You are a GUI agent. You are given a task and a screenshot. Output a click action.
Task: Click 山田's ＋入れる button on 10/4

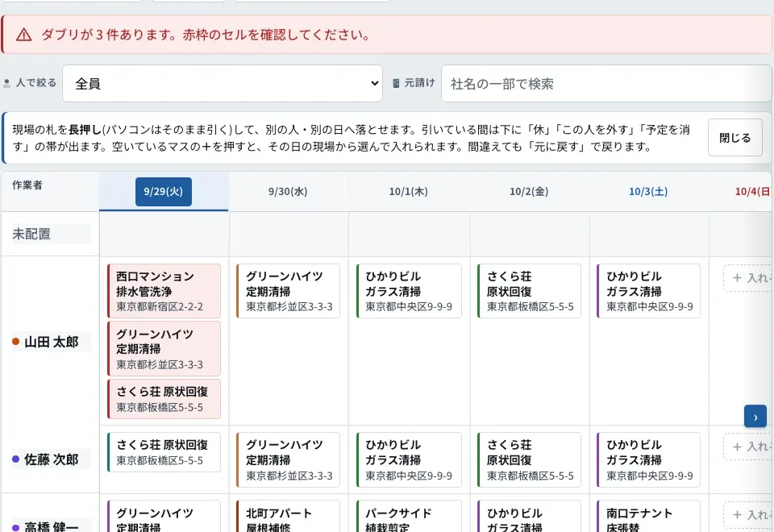click(748, 278)
